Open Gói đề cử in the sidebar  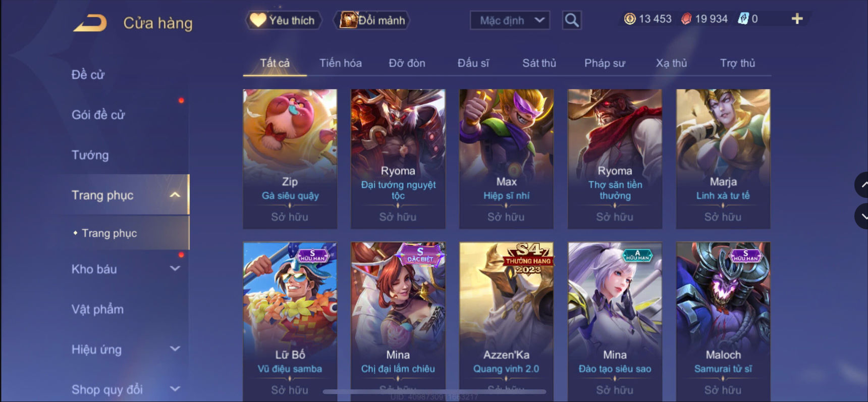click(98, 115)
